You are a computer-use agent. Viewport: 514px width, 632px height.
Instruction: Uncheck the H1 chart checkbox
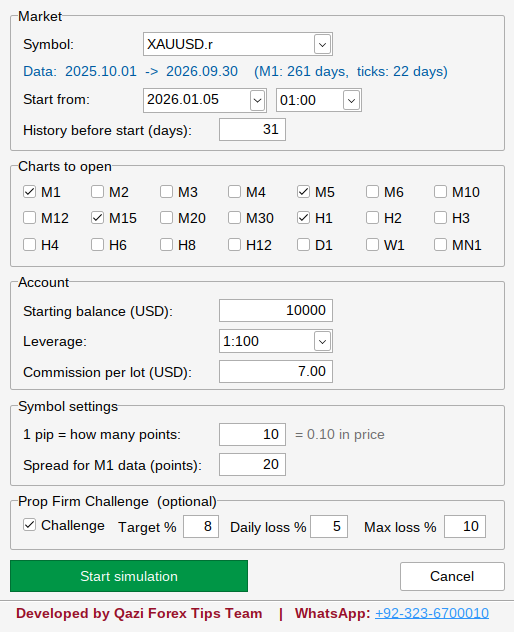tap(303, 218)
